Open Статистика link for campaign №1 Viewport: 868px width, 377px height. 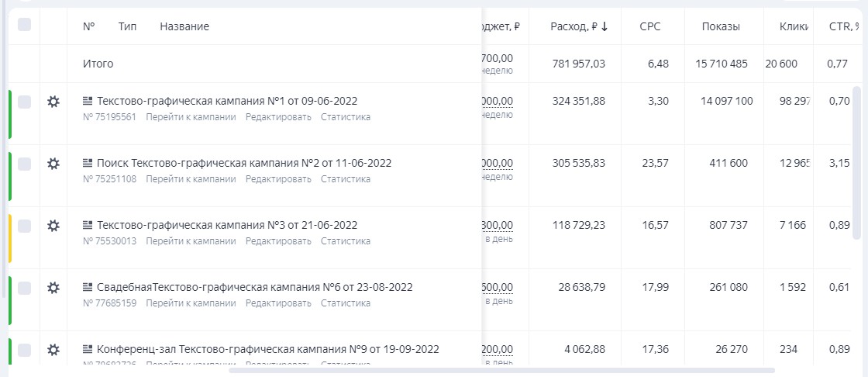[346, 117]
